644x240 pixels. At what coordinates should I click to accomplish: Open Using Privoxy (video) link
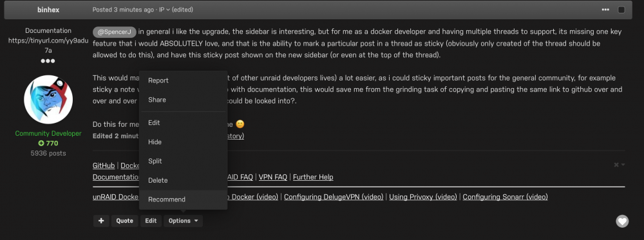pos(423,197)
